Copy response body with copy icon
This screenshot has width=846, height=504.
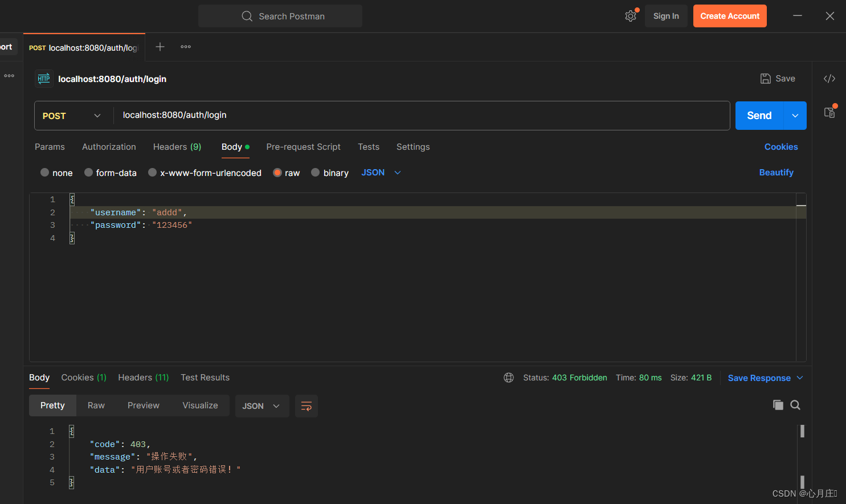[x=778, y=405]
